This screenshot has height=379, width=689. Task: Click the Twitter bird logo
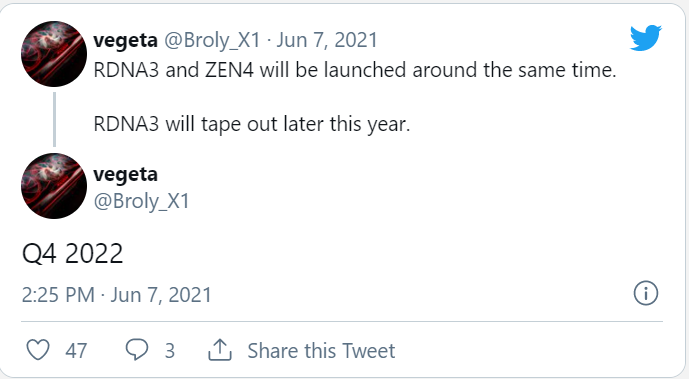[x=645, y=38]
